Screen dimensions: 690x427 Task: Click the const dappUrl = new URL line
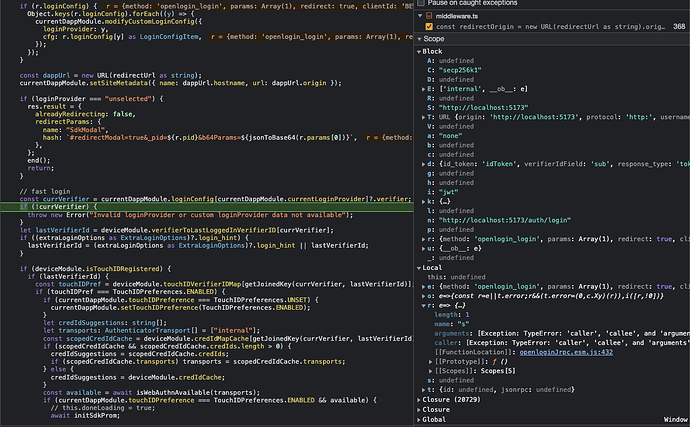pyautogui.click(x=110, y=75)
